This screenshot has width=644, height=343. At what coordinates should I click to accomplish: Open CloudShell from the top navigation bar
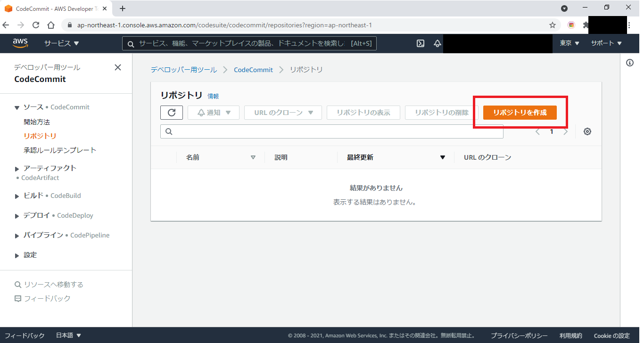click(x=420, y=43)
